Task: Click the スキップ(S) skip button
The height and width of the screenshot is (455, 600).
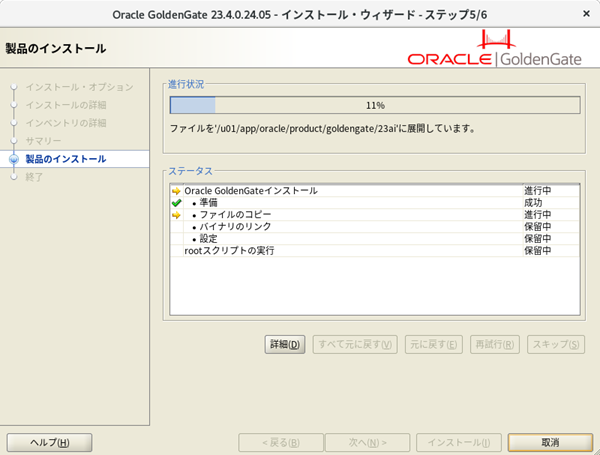Action: [x=556, y=344]
